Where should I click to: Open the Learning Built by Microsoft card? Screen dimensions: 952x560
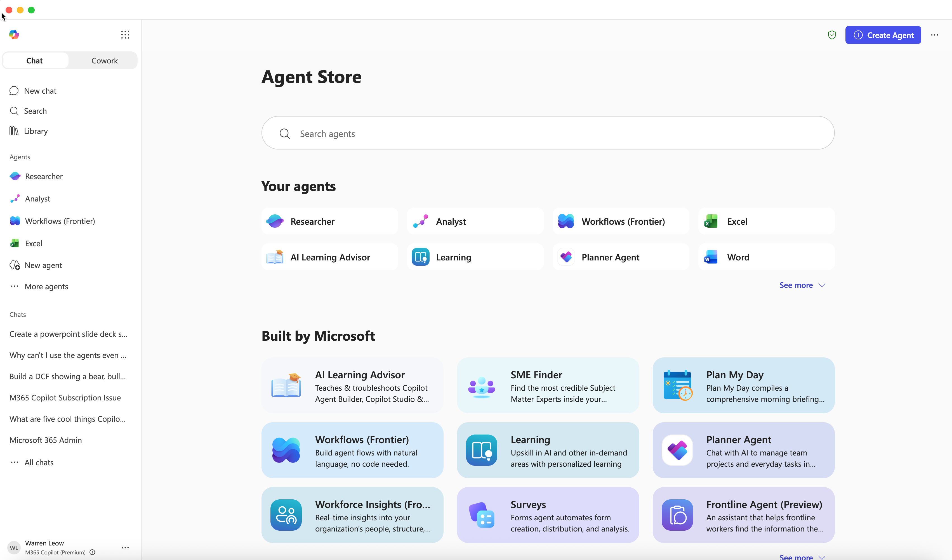click(548, 450)
